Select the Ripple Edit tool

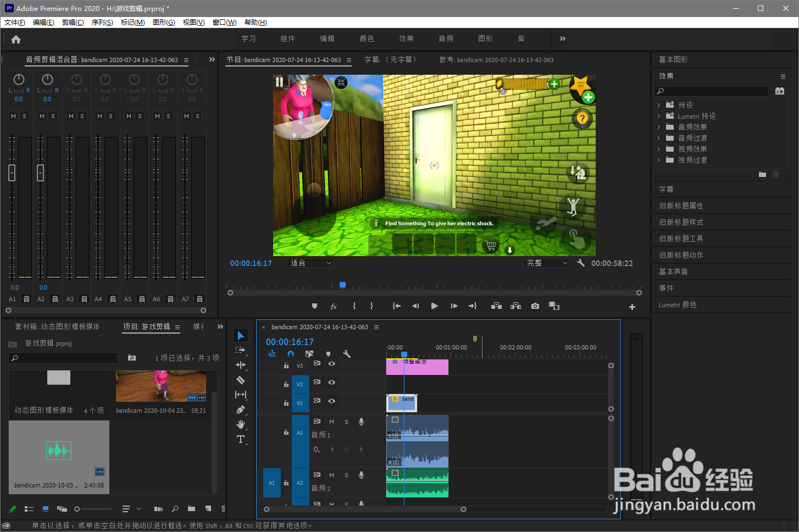[241, 365]
